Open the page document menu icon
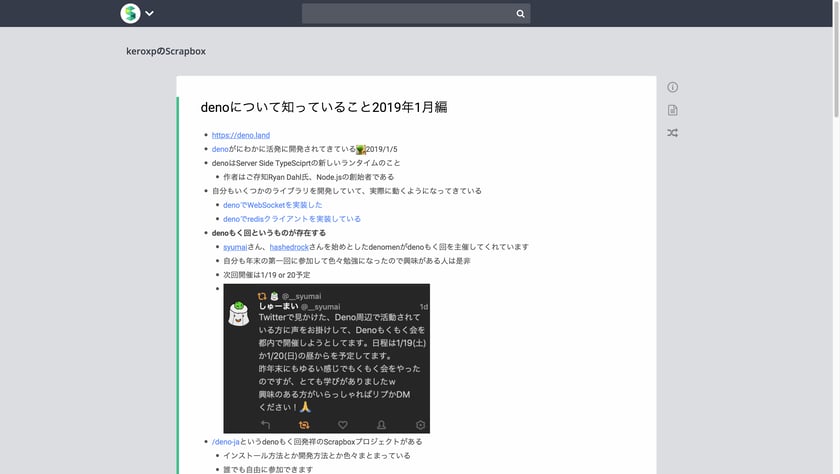The width and height of the screenshot is (840, 474). pyautogui.click(x=672, y=110)
